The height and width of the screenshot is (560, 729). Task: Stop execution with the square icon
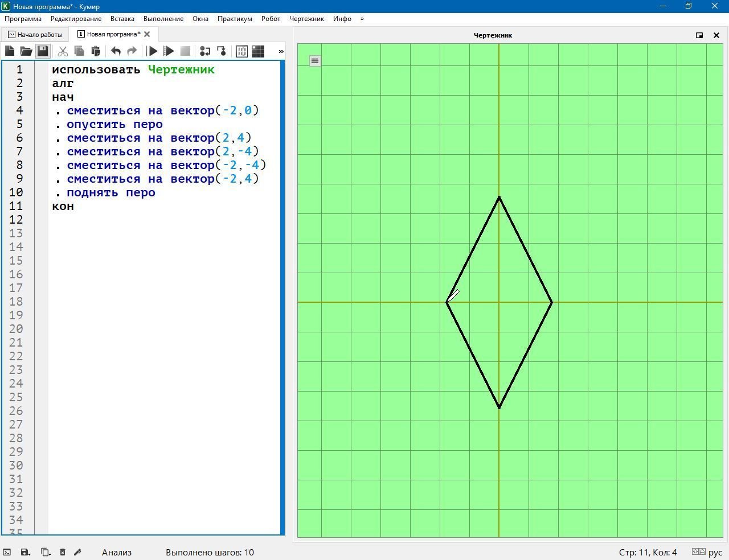(185, 51)
